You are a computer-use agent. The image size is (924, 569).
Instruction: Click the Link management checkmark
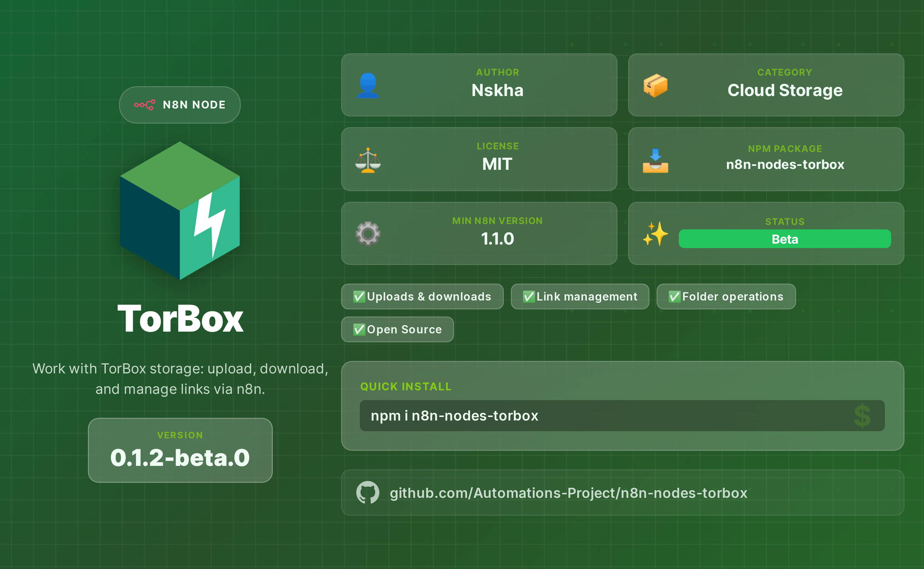pyautogui.click(x=529, y=297)
